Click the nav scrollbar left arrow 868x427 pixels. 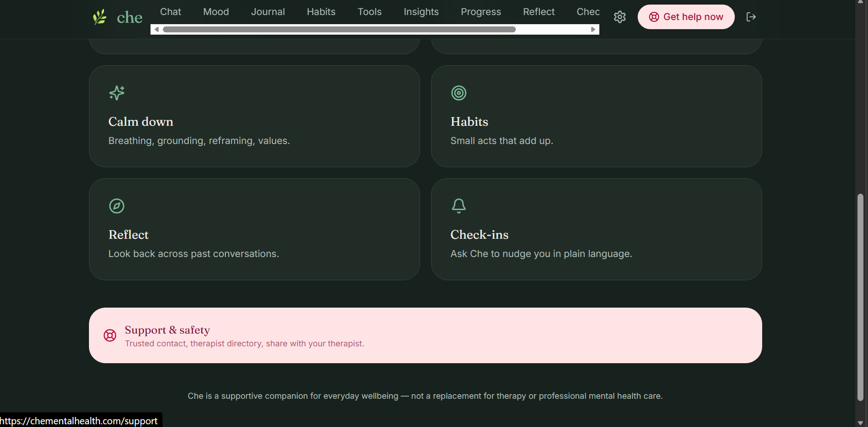coord(156,29)
